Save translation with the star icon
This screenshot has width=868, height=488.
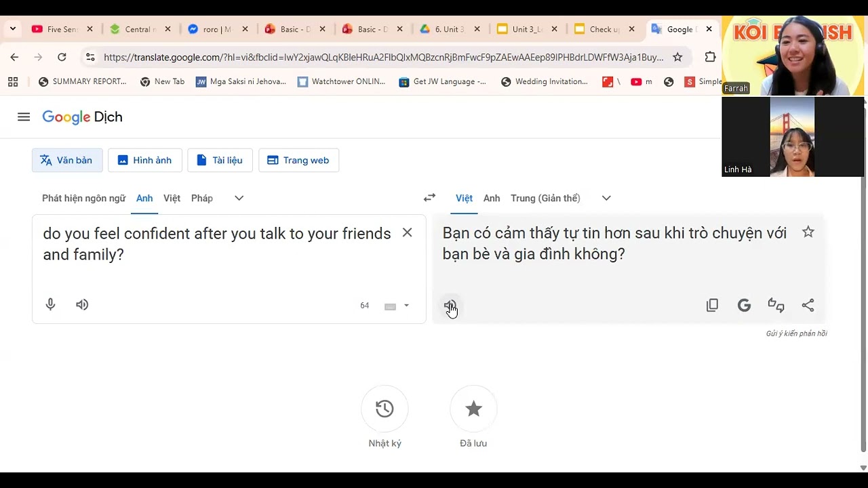(808, 232)
